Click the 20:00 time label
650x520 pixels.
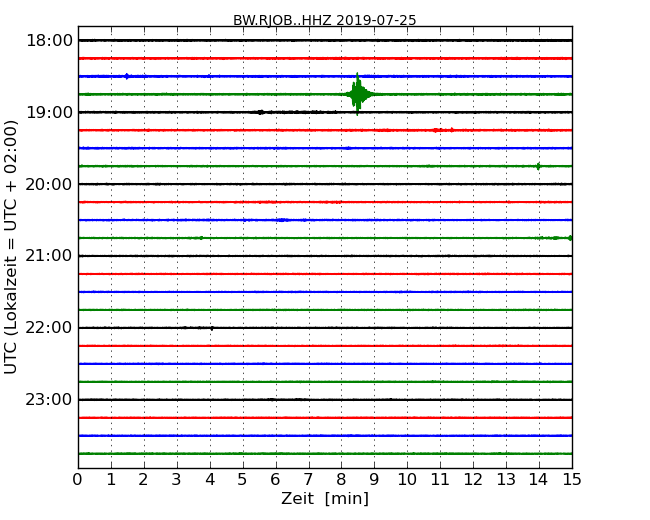49,184
